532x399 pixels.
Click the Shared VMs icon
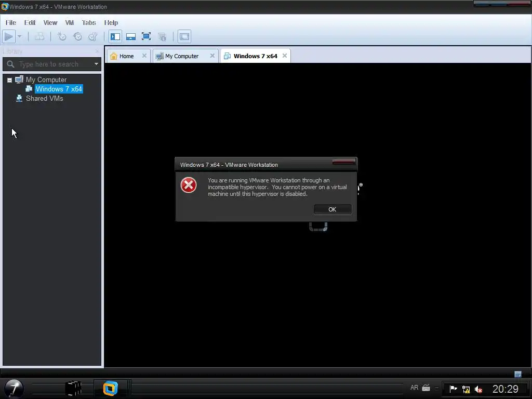tap(19, 98)
